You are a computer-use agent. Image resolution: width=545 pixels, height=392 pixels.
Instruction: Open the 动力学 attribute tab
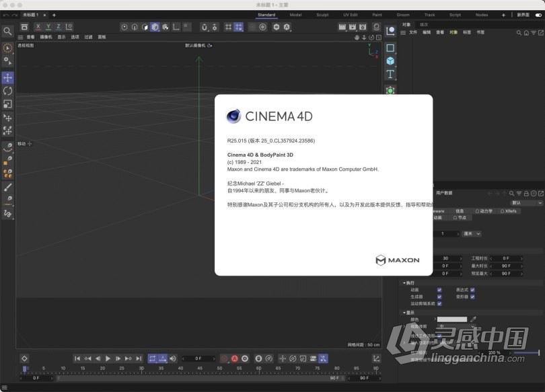484,211
